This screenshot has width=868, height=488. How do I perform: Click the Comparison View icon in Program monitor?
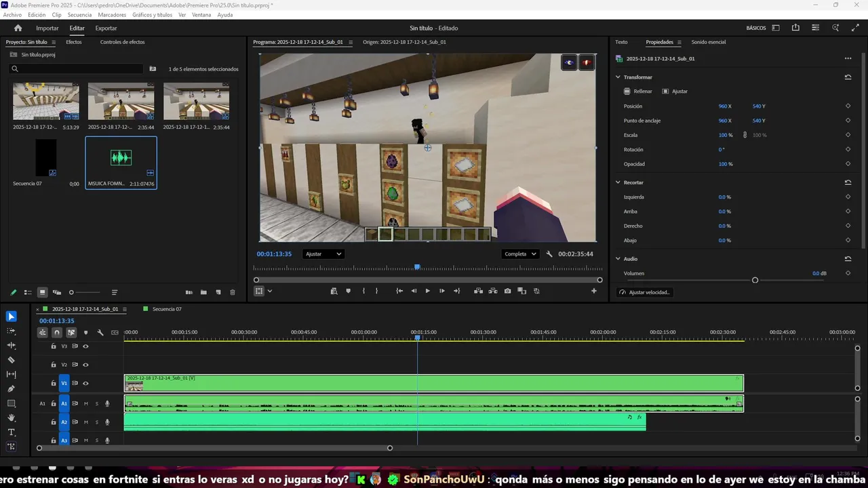click(x=521, y=291)
